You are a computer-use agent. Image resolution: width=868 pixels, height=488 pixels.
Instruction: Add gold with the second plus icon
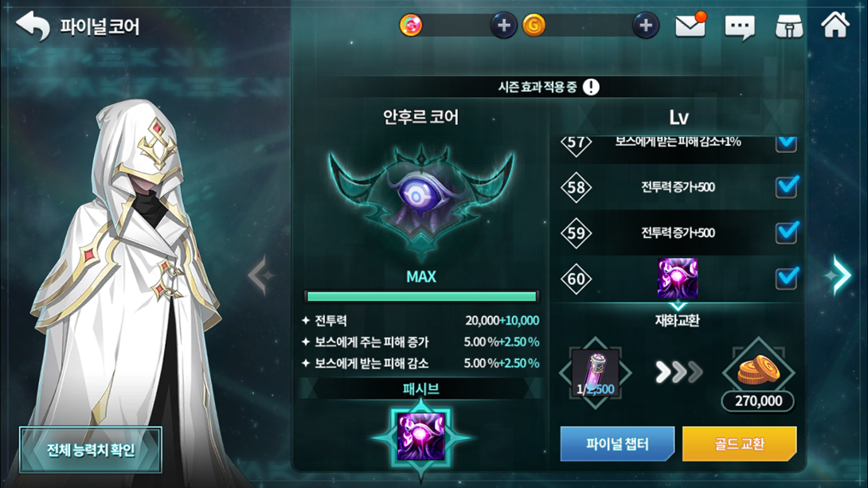click(x=646, y=25)
